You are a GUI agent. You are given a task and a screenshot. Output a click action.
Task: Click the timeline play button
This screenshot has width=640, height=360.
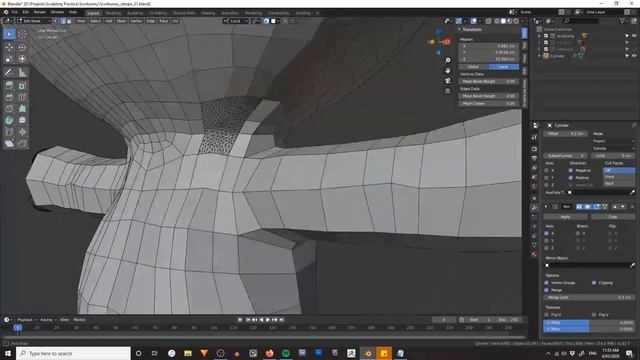pyautogui.click(x=268, y=320)
